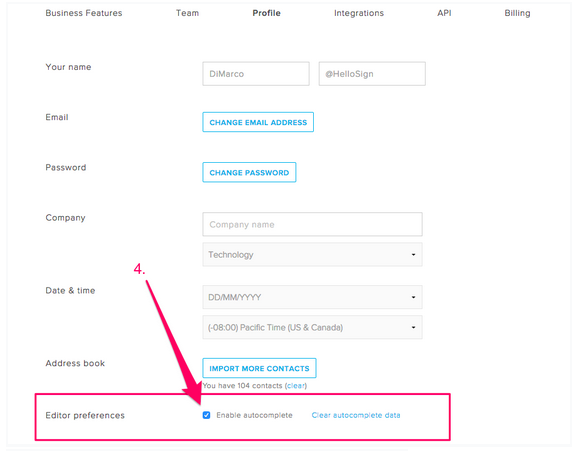582x451 pixels.
Task: Go to the Integrations tab
Action: click(x=359, y=13)
